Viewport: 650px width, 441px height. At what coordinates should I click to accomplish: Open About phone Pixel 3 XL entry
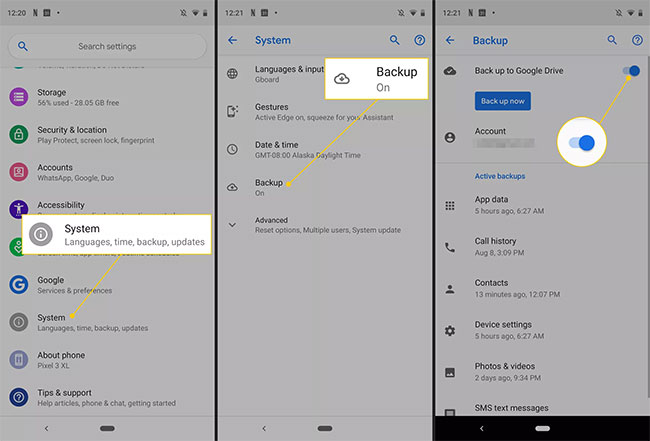coord(107,360)
